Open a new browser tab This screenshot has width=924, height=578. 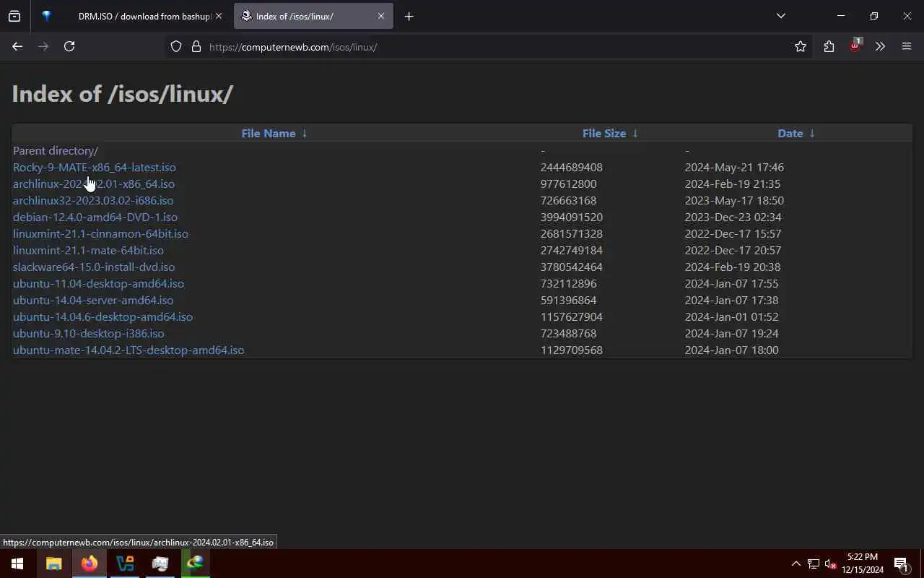pos(409,16)
